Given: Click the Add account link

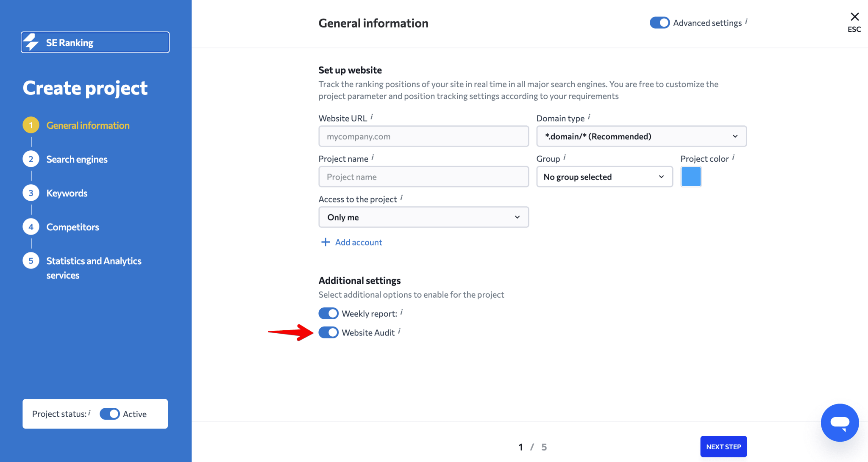Looking at the screenshot, I should coord(358,242).
